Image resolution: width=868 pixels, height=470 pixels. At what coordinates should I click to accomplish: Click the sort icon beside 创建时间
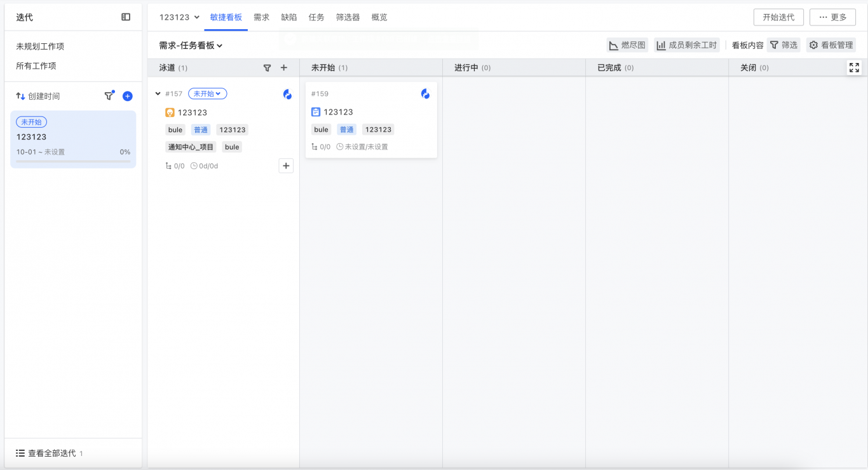pos(20,96)
